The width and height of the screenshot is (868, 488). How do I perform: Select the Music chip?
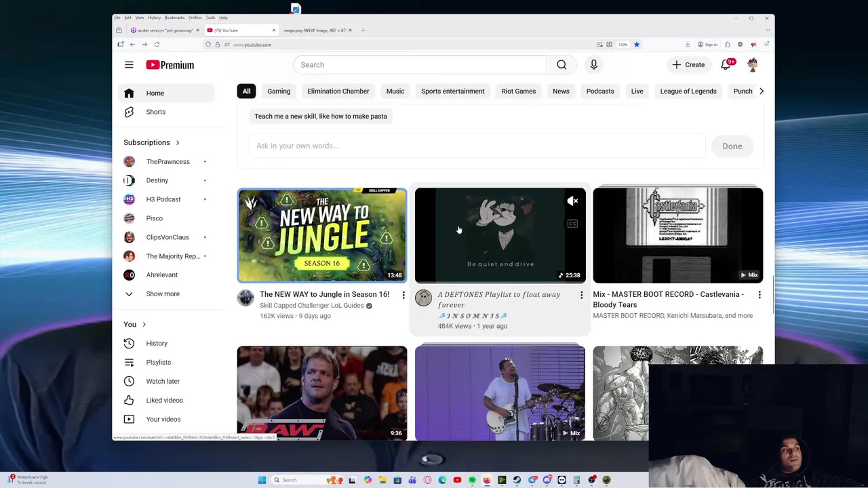(395, 91)
